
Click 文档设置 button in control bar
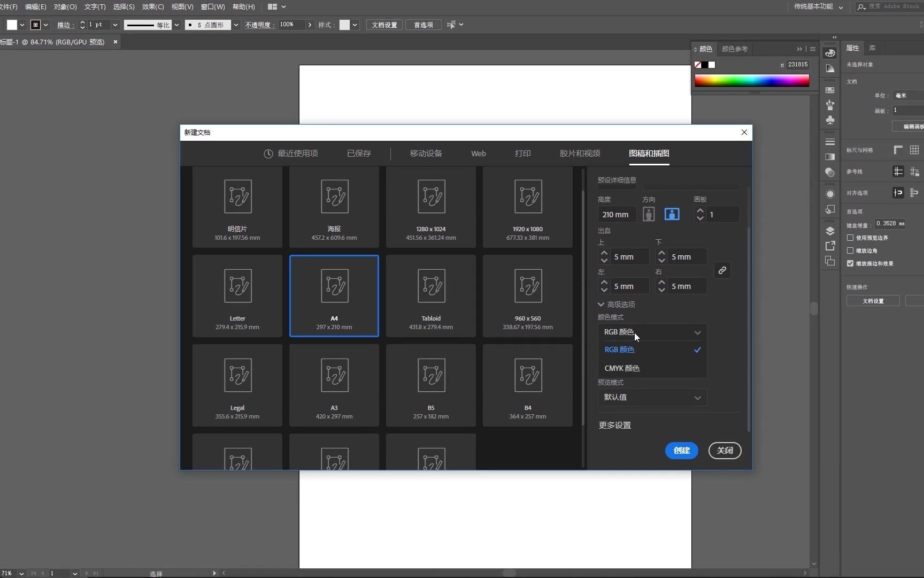[x=384, y=25]
